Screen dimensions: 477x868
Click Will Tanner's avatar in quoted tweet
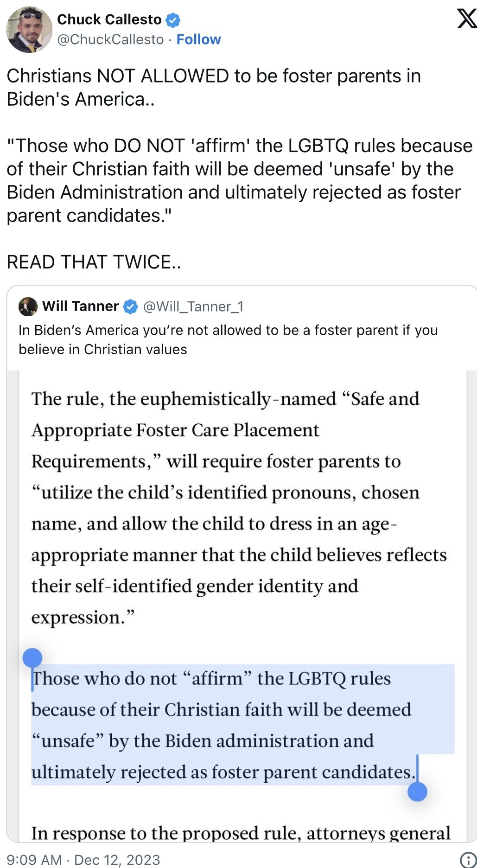tap(29, 306)
